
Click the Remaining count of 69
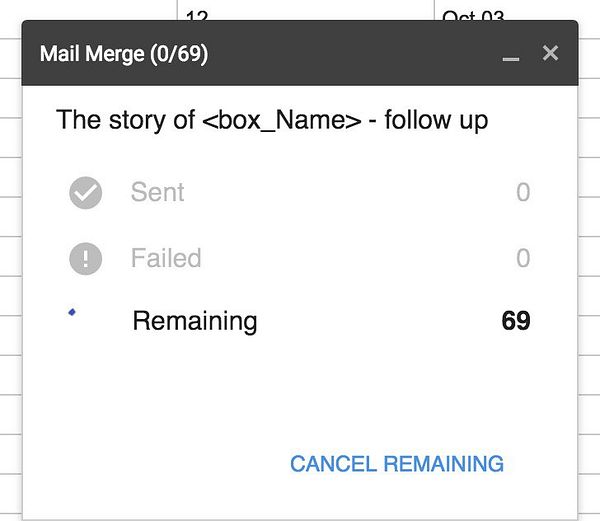[515, 321]
